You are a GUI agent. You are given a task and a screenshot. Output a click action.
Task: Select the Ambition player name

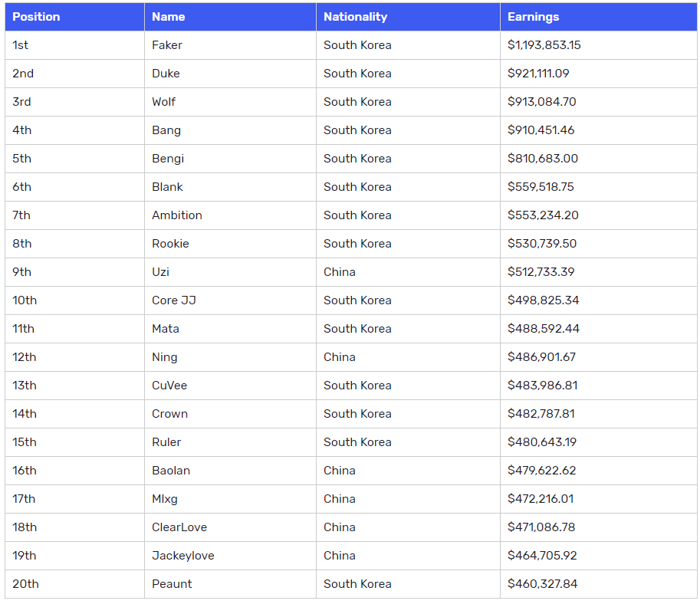pyautogui.click(x=177, y=215)
